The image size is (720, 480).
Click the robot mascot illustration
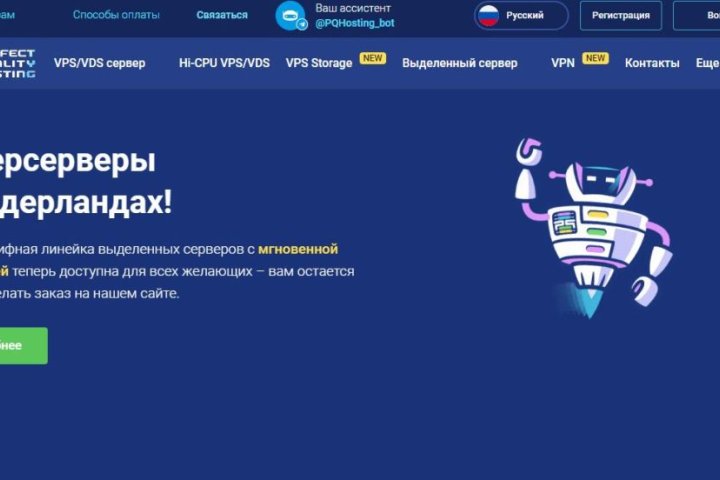(593, 228)
